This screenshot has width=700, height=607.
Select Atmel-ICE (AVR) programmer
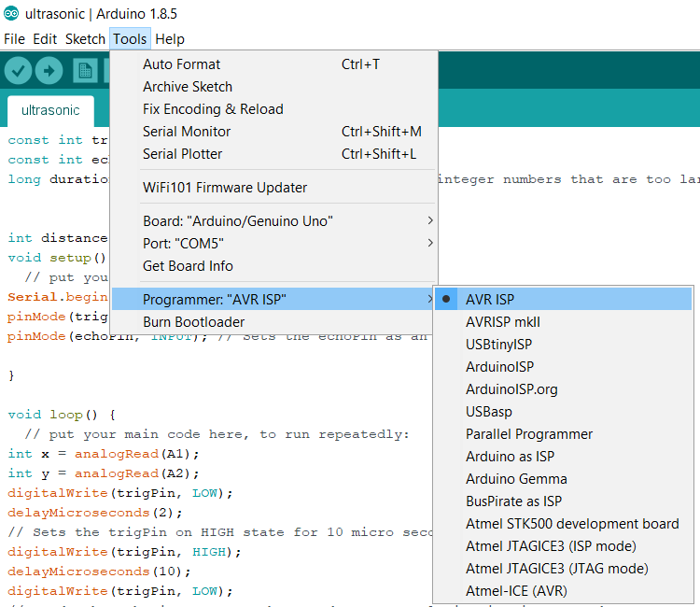tap(564, 591)
